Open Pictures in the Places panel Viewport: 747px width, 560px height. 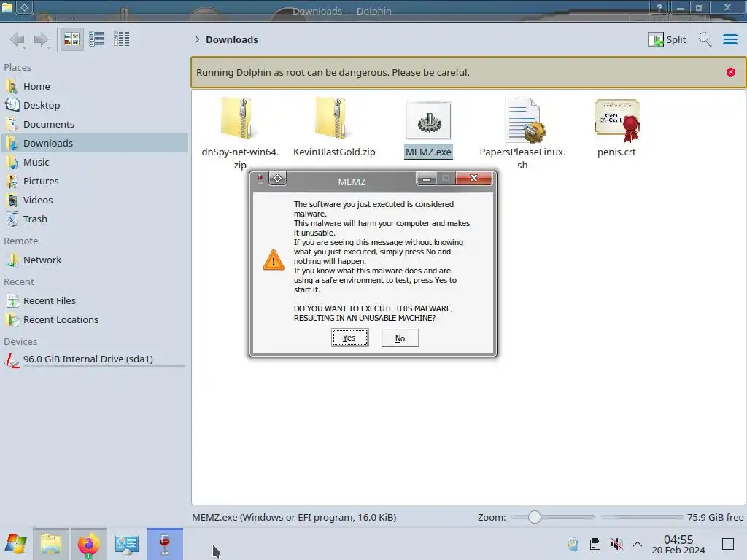coord(94,181)
